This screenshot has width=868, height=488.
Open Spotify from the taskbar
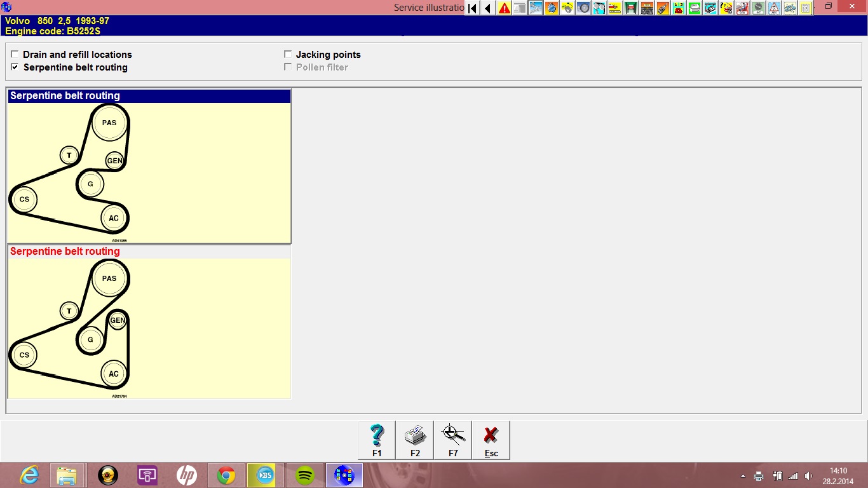tap(305, 475)
